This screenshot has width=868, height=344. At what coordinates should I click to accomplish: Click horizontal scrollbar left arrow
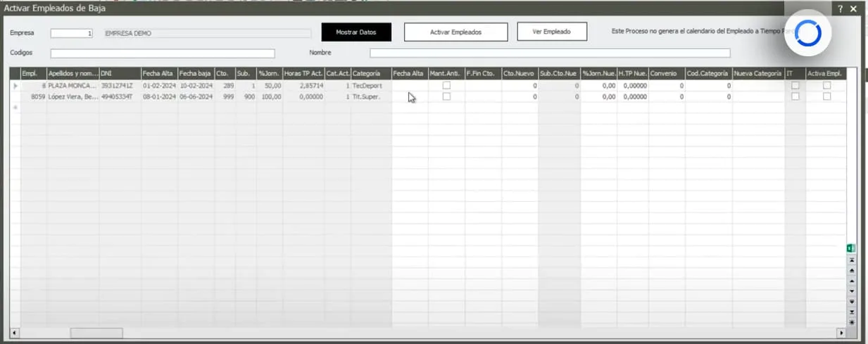coord(15,333)
